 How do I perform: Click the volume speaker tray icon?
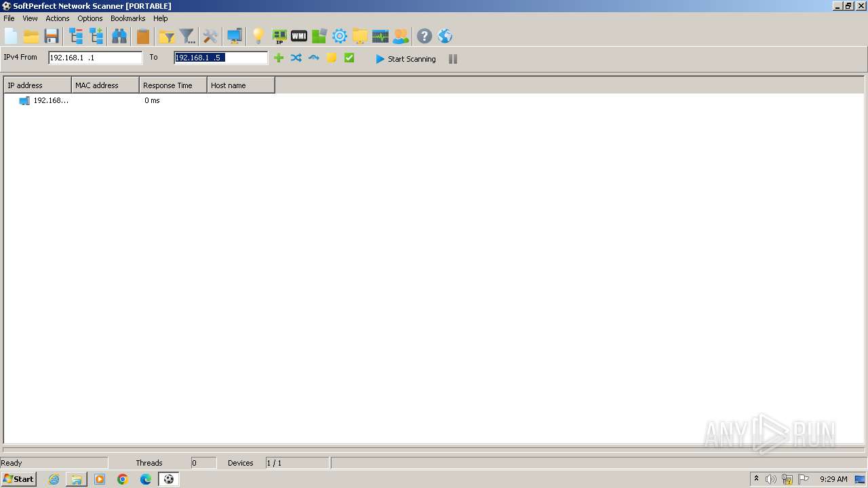click(771, 479)
